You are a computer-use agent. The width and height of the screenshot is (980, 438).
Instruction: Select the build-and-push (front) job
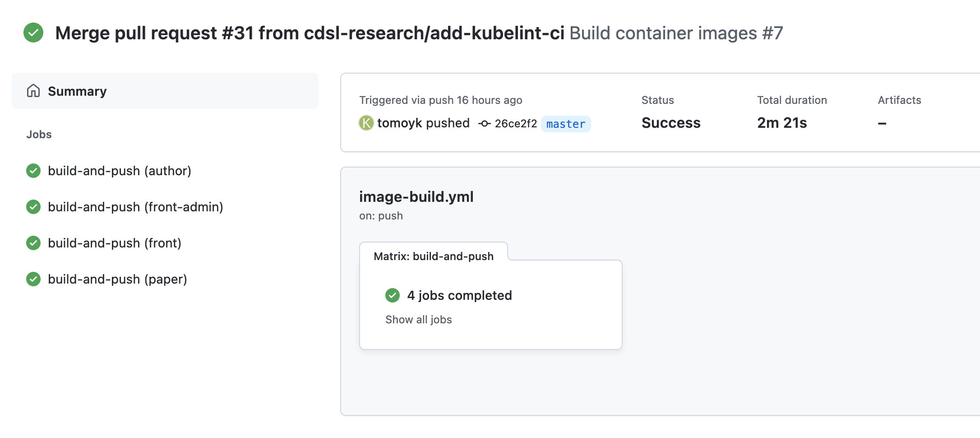pyautogui.click(x=115, y=243)
